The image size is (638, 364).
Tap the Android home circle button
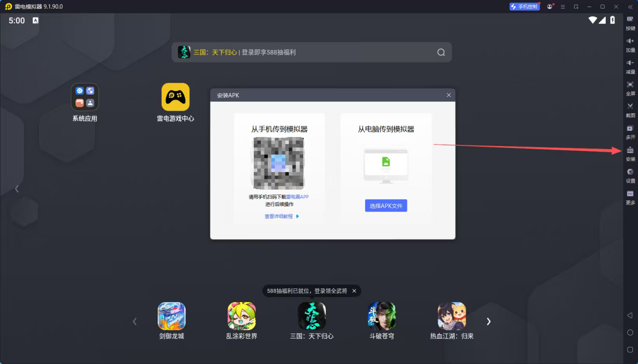630,333
